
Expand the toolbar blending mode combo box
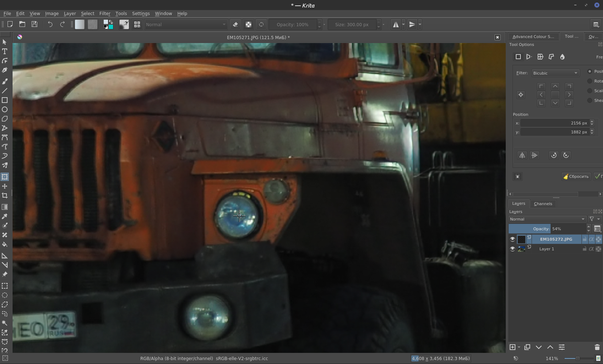[186, 24]
